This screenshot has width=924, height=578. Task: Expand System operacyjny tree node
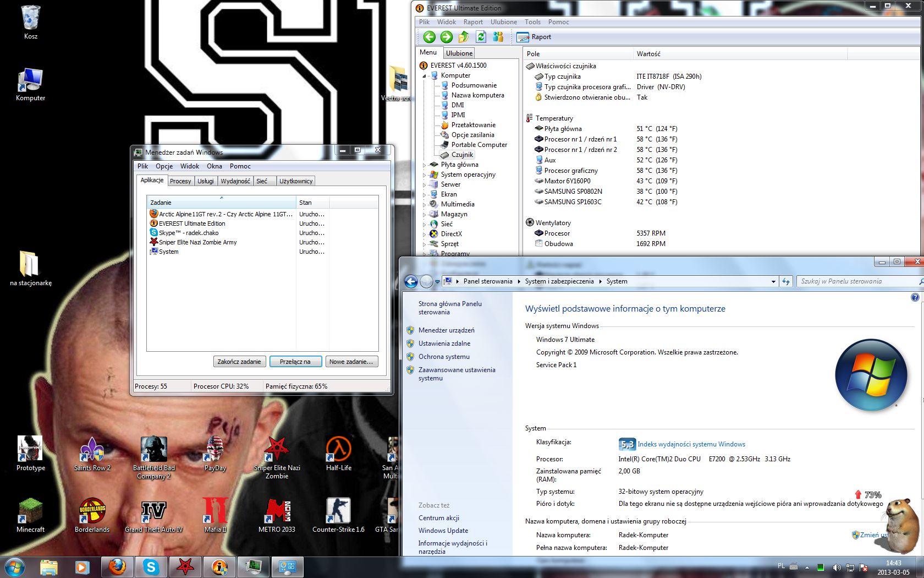(424, 175)
